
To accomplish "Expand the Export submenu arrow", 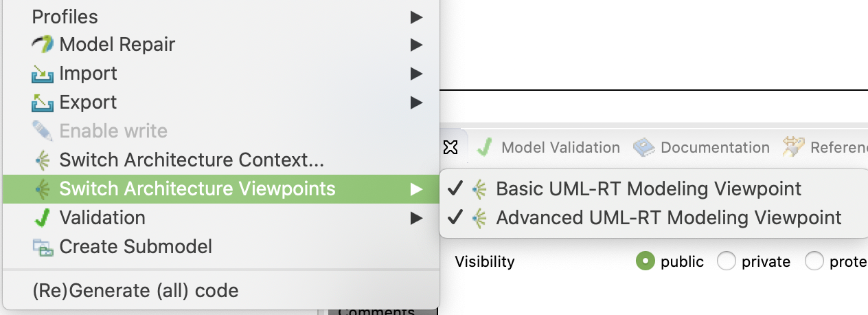I will 416,102.
